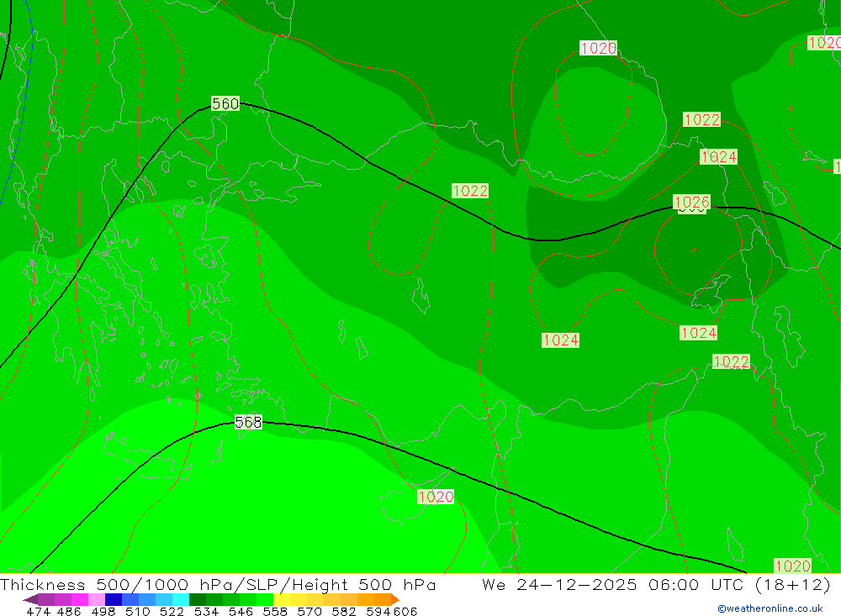The width and height of the screenshot is (841, 616).
Task: Select the legend value 522
Action: (x=172, y=611)
